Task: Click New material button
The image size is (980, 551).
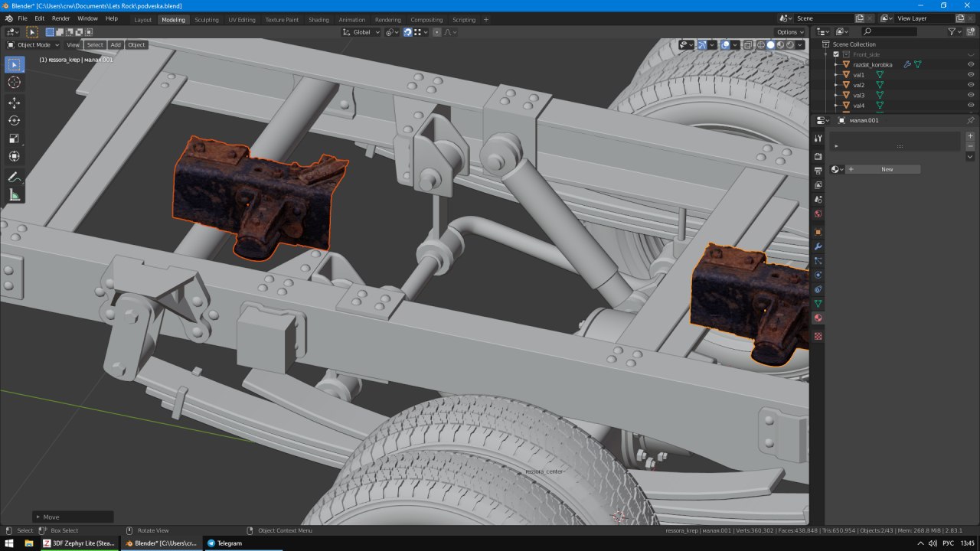Action: coord(883,169)
